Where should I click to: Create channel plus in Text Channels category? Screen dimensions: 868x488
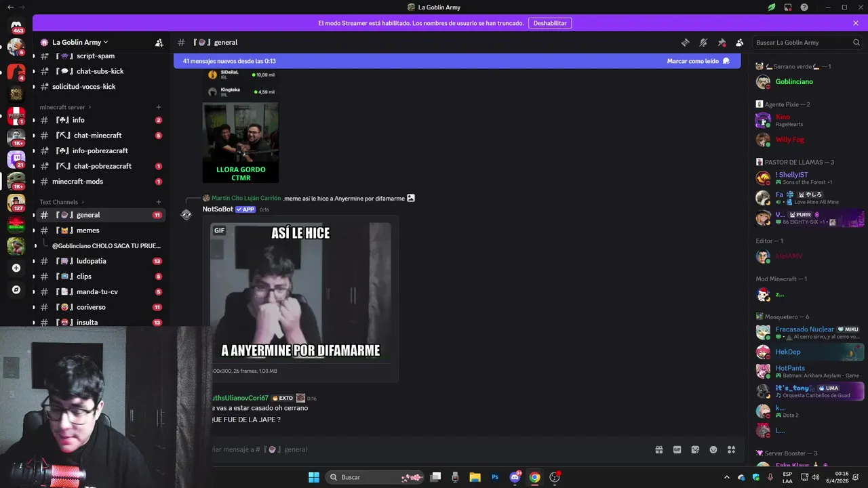tap(159, 202)
